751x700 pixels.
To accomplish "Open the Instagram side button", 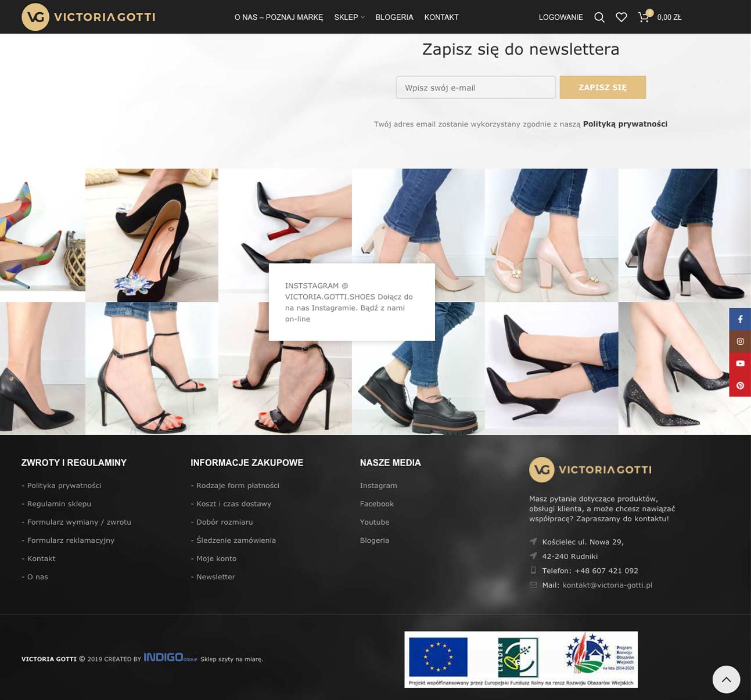I will (x=740, y=341).
